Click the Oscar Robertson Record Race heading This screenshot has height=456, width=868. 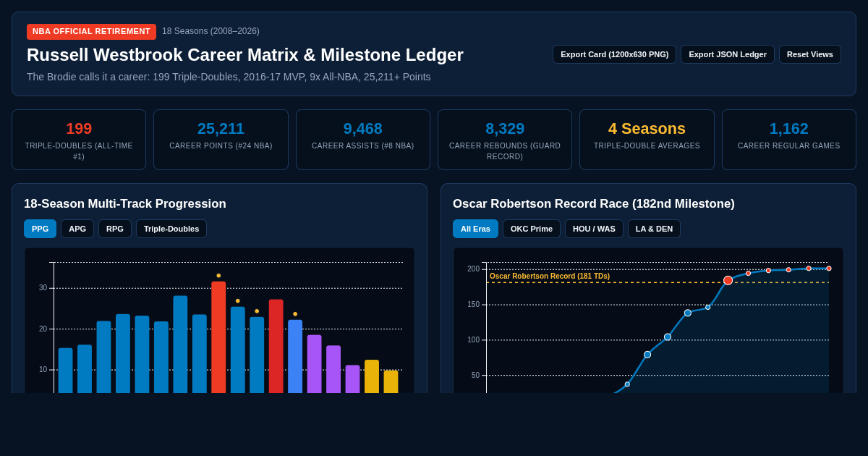pyautogui.click(x=594, y=204)
